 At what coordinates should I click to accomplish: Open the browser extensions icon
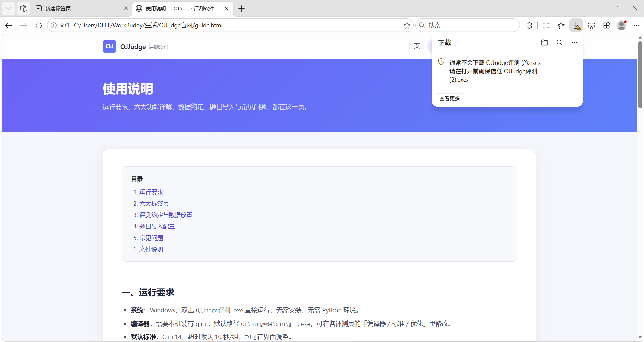tap(529, 25)
